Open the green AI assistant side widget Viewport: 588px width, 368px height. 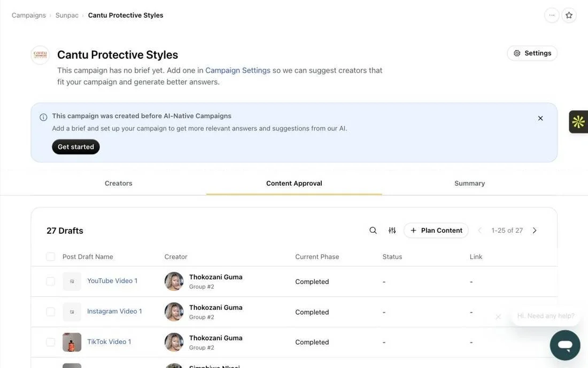[578, 122]
